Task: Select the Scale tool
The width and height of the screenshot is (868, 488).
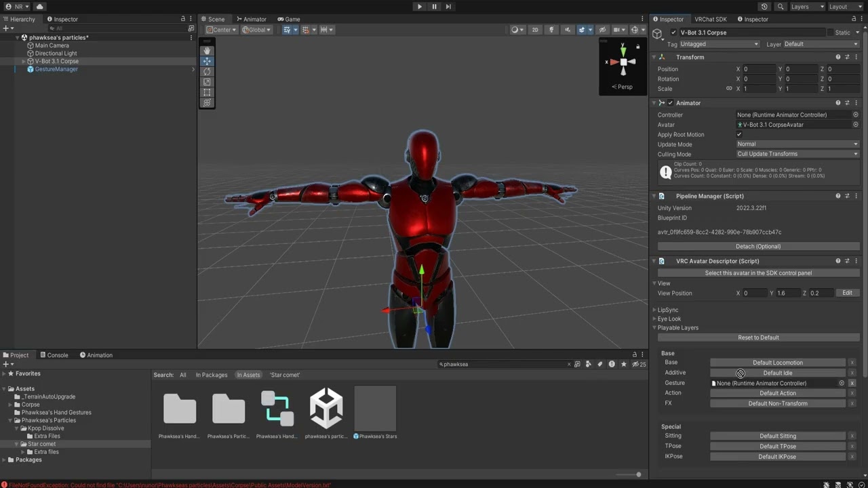Action: pos(207,82)
